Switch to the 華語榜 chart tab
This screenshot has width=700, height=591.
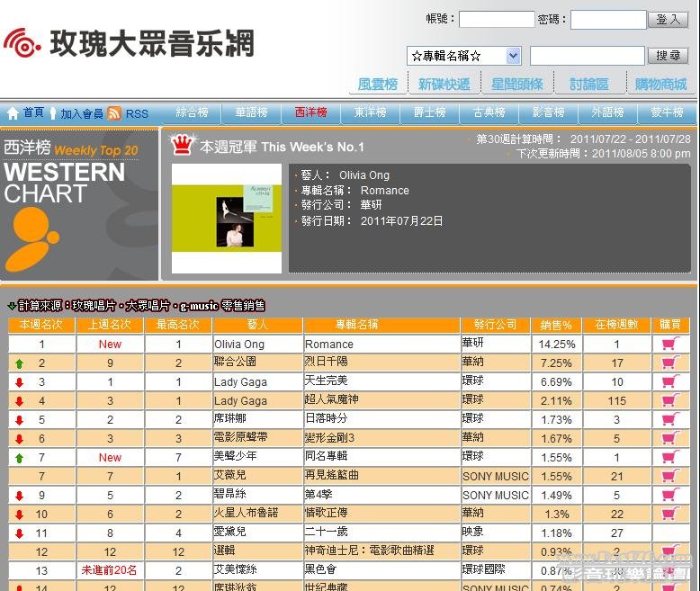click(251, 112)
